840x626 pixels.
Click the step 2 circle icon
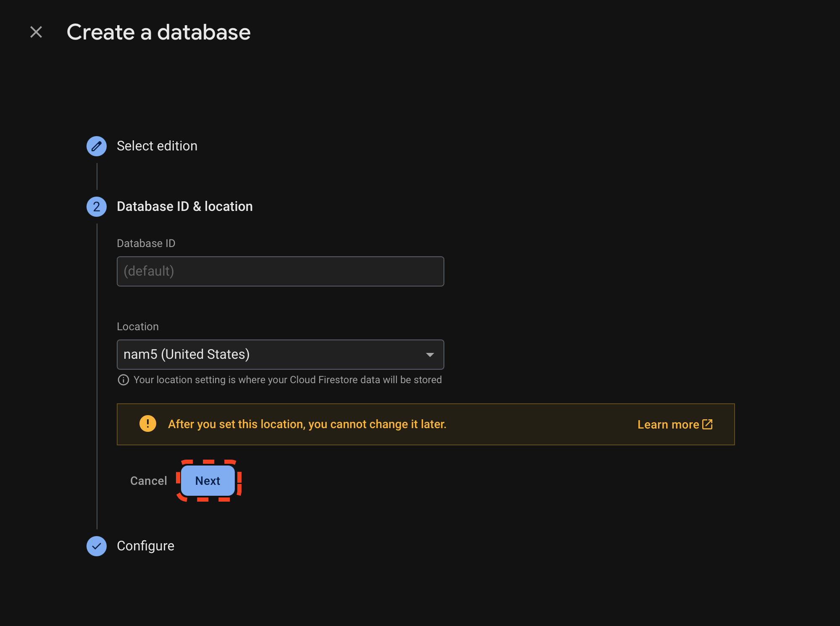96,206
